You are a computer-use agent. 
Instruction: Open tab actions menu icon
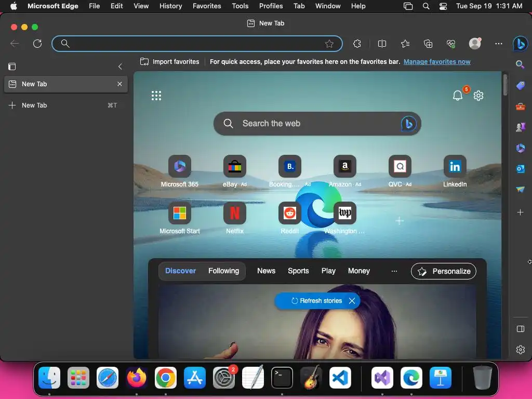(x=12, y=66)
